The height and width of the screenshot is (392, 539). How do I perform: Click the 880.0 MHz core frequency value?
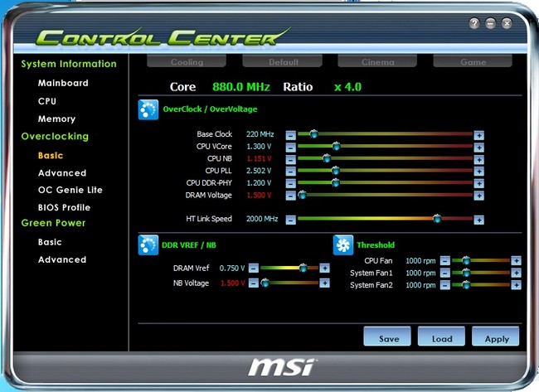(241, 87)
